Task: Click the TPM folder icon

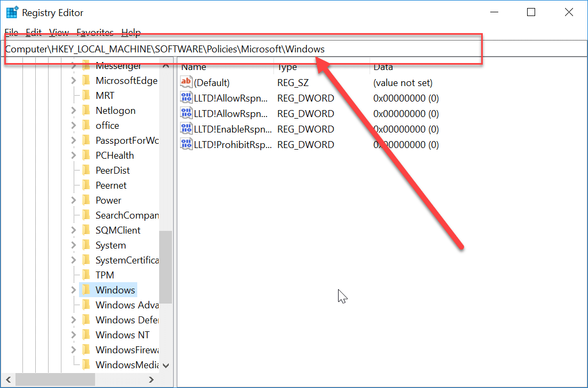Action: click(87, 275)
